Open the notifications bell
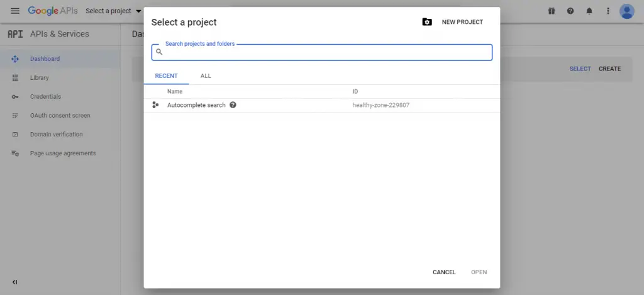644x295 pixels. click(x=589, y=11)
